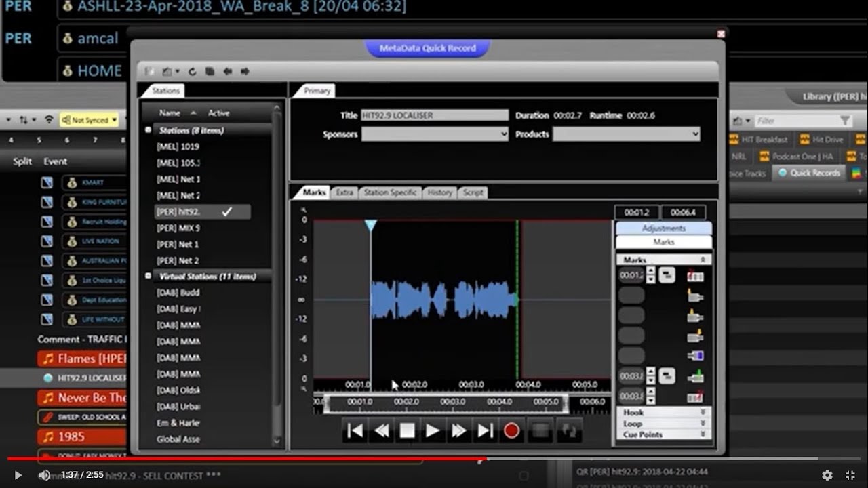Switch to the Stations tab
The height and width of the screenshot is (488, 868).
165,90
